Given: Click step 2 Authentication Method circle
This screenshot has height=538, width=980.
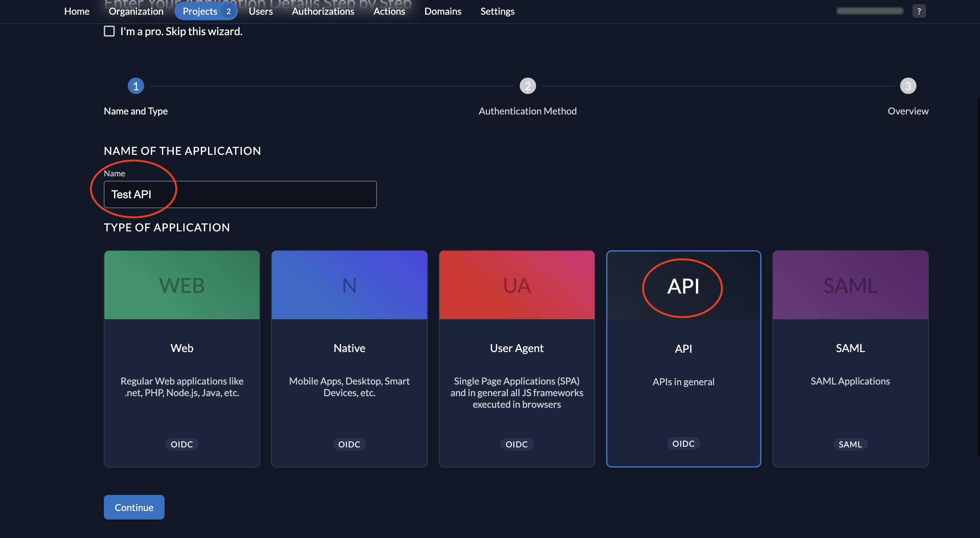Looking at the screenshot, I should (x=528, y=86).
